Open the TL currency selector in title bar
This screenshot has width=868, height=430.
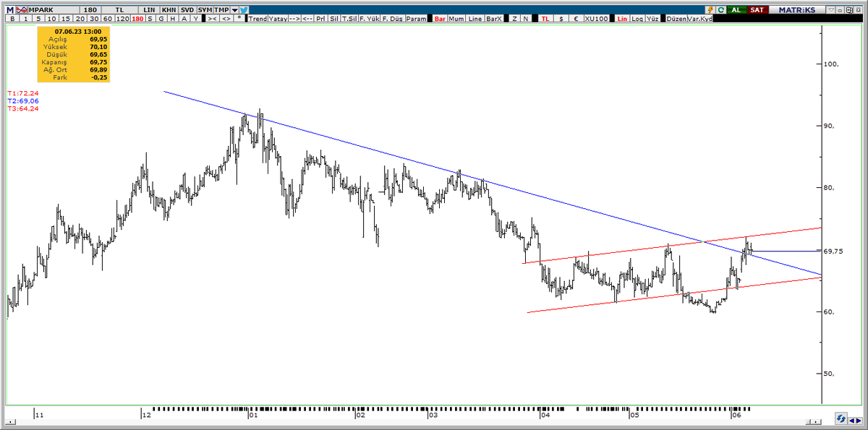pos(119,9)
